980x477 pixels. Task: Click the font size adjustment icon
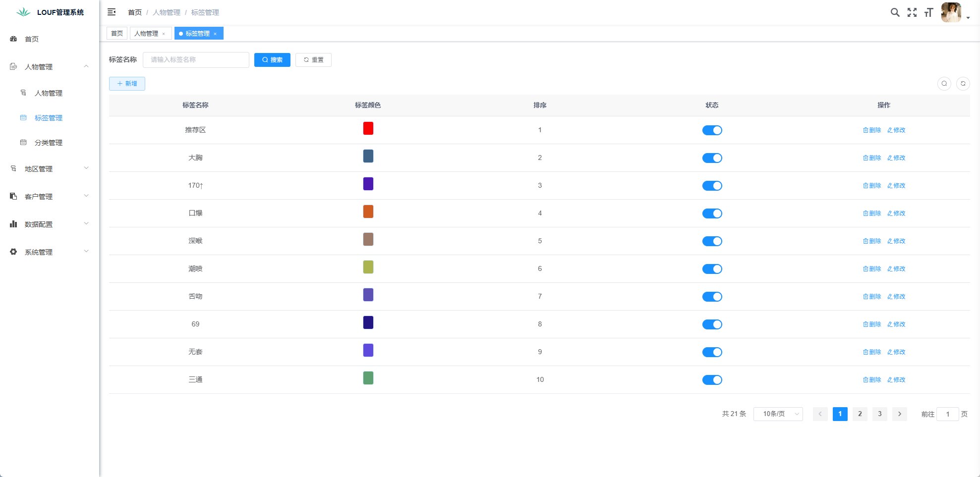[x=928, y=12]
